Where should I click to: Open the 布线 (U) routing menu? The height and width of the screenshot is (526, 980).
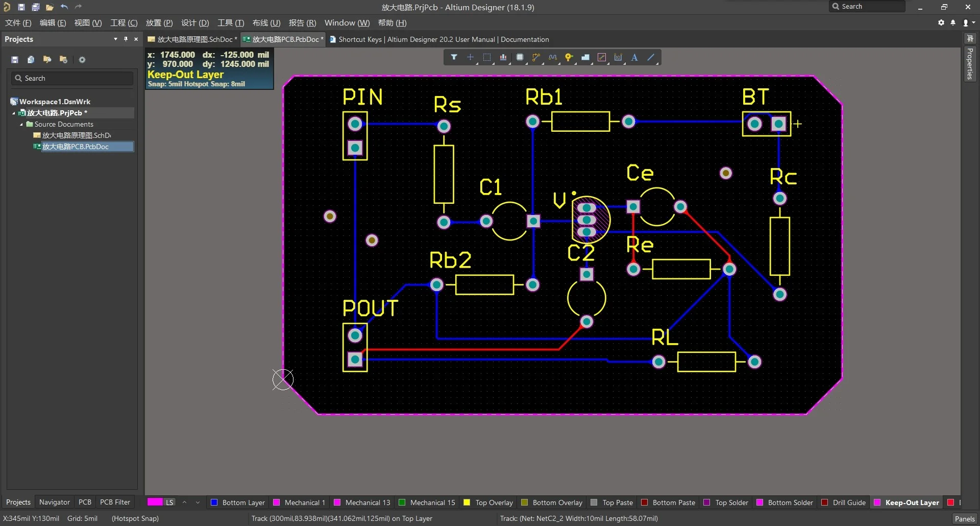pos(266,23)
